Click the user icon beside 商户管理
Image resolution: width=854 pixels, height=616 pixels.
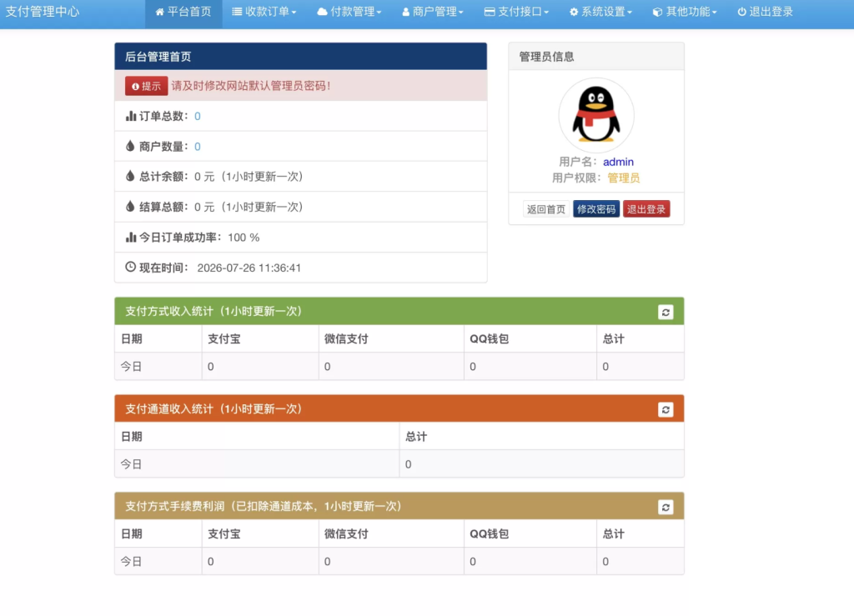tap(406, 12)
